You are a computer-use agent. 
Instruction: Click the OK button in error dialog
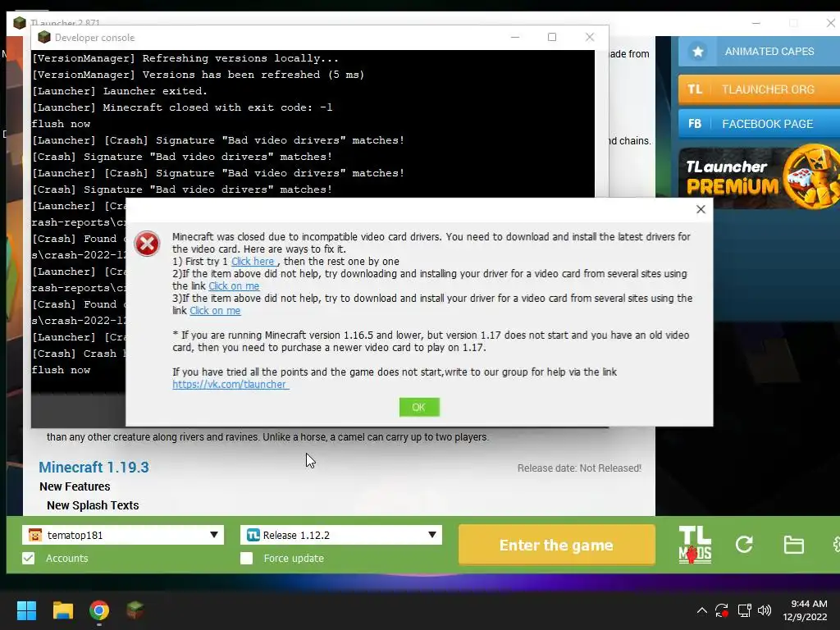(419, 407)
